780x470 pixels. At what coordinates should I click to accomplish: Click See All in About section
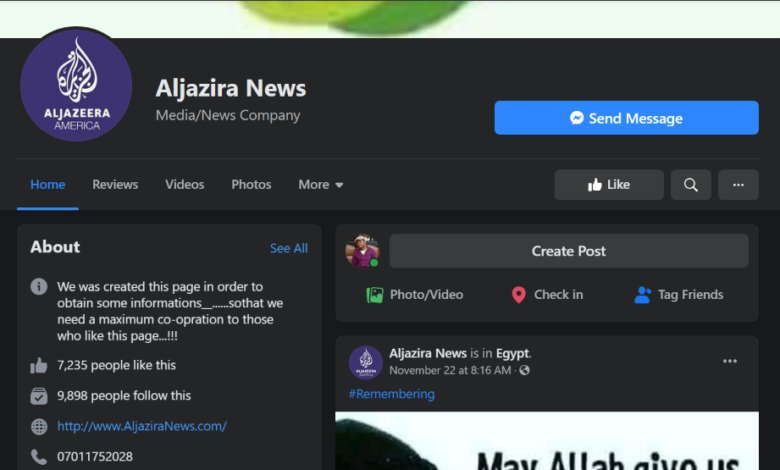coord(289,248)
